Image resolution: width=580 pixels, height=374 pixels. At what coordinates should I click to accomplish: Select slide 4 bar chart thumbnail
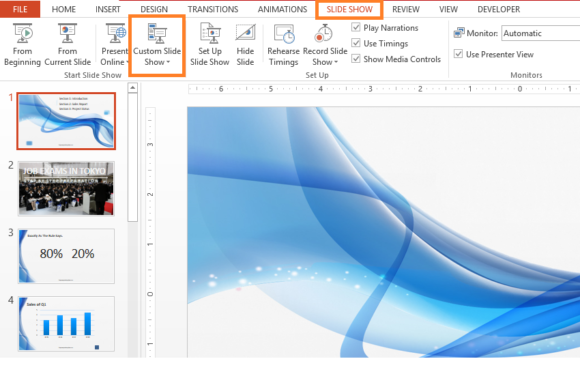[66, 324]
